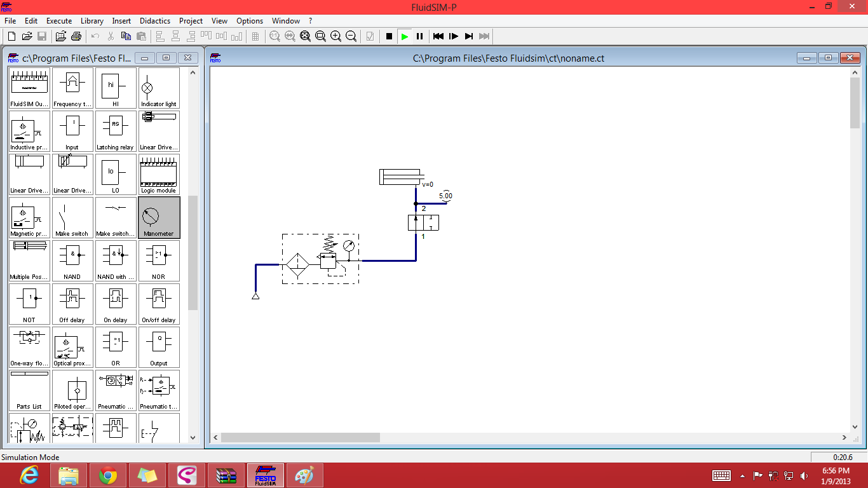The image size is (868, 488).
Task: Open the ? help menu
Action: click(x=311, y=21)
